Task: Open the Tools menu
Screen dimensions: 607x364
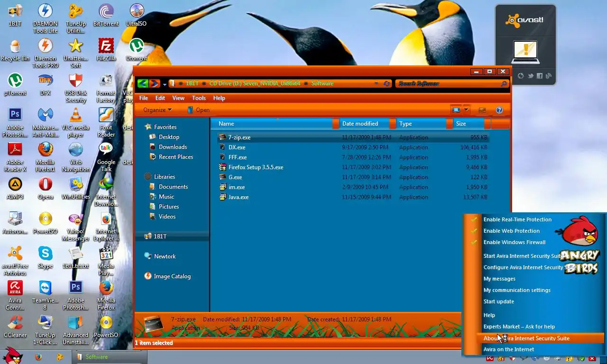Action: point(199,98)
